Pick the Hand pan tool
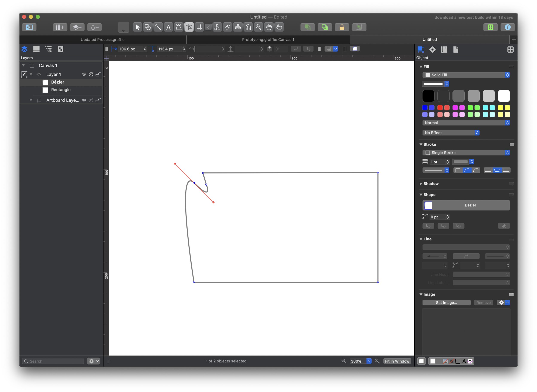537x392 pixels. [x=269, y=27]
